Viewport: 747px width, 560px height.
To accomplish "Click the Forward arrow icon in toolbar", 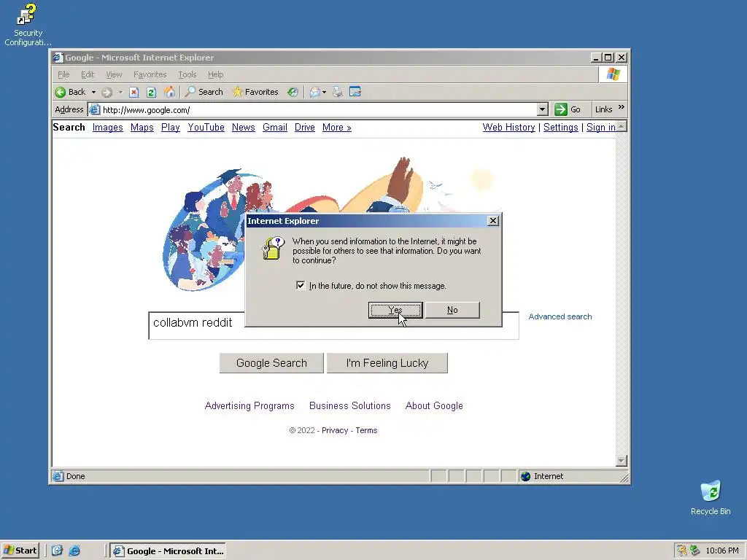I will pyautogui.click(x=107, y=93).
